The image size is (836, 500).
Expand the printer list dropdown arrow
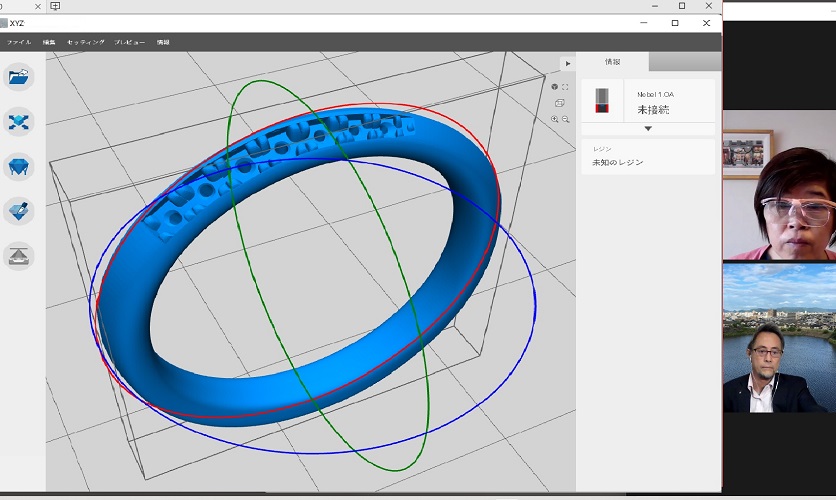(x=648, y=128)
